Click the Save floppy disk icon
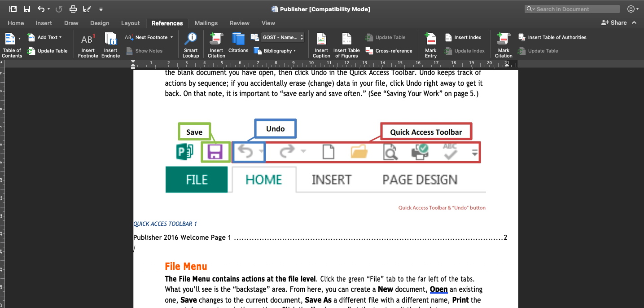644x308 pixels. (x=27, y=9)
